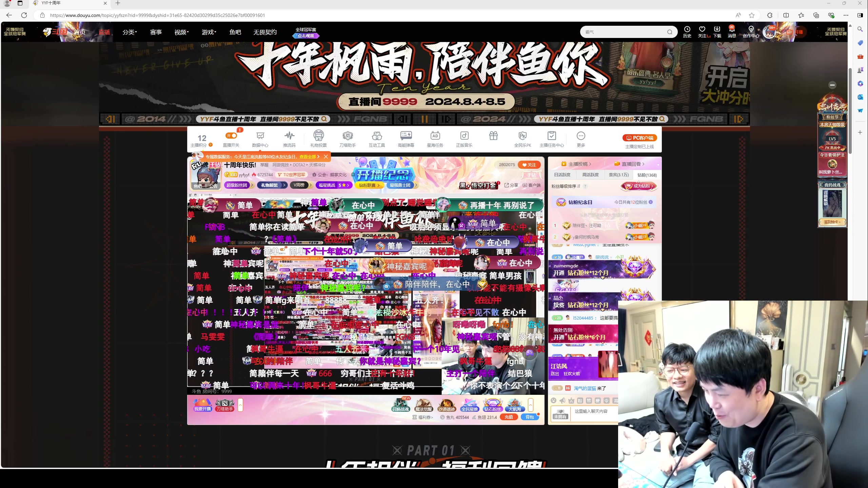Open the 正版音乐 music icon
This screenshot has width=868, height=488.
coord(464,139)
